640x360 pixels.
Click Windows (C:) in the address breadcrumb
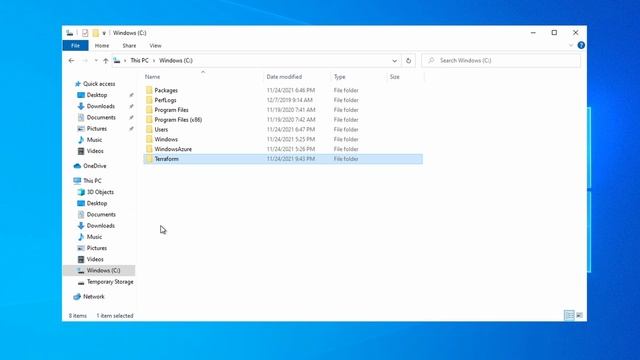(176, 60)
